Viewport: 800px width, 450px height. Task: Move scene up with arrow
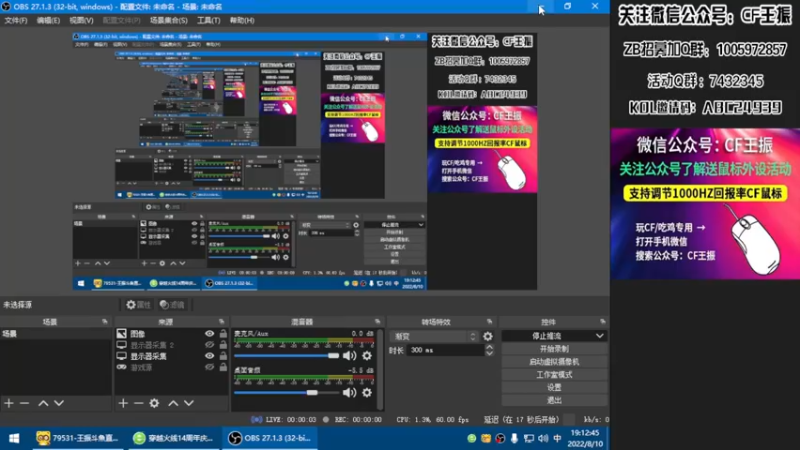point(43,403)
